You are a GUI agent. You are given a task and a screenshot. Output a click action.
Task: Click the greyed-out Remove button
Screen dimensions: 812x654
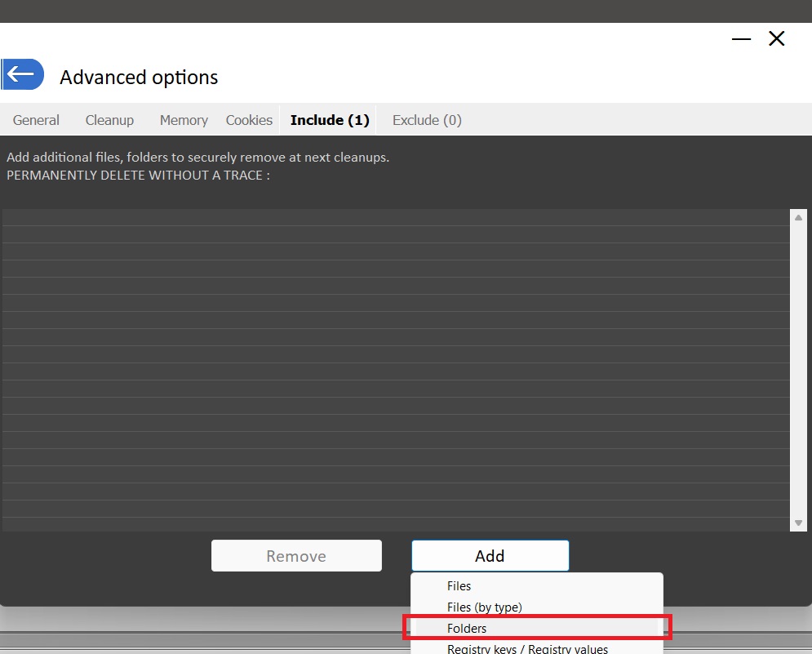[296, 556]
